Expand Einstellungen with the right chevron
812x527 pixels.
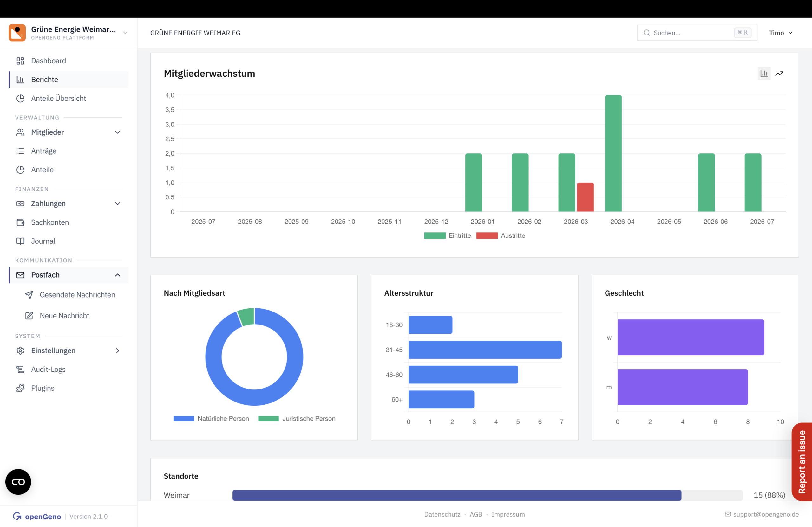[x=118, y=350]
